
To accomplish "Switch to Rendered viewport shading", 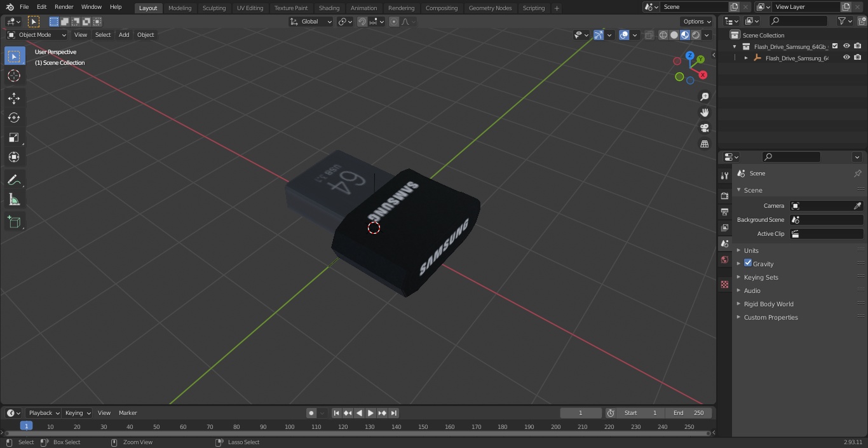I will click(x=696, y=35).
